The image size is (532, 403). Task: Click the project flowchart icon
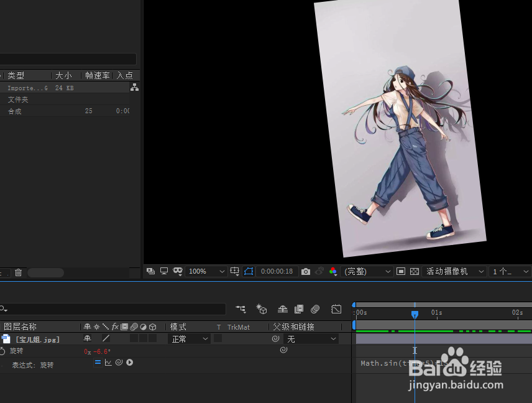pos(134,87)
